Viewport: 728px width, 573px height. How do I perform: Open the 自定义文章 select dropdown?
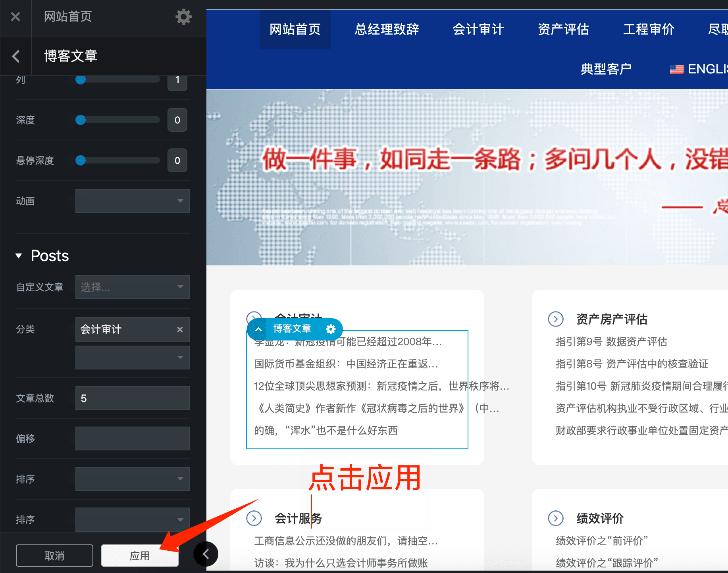(x=132, y=287)
